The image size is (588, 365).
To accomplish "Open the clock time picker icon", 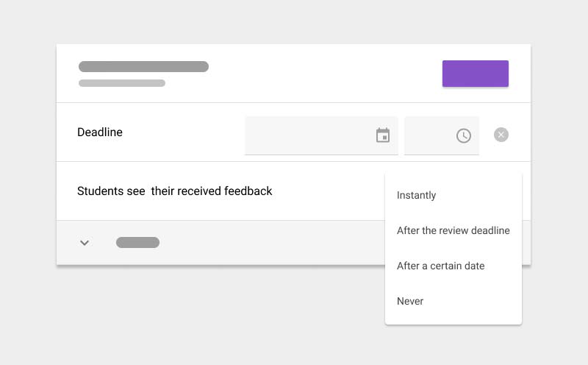I will [x=463, y=135].
